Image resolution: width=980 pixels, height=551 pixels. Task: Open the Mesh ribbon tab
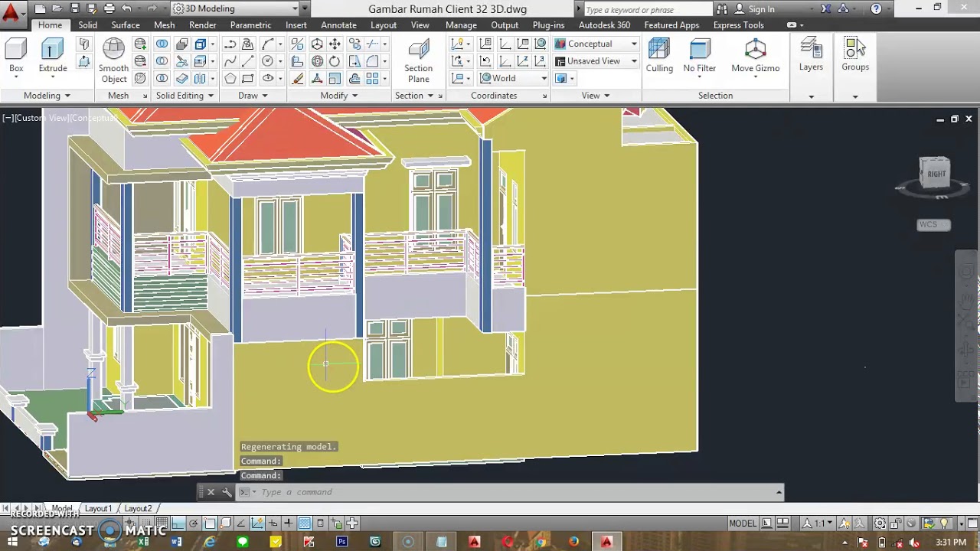(164, 25)
